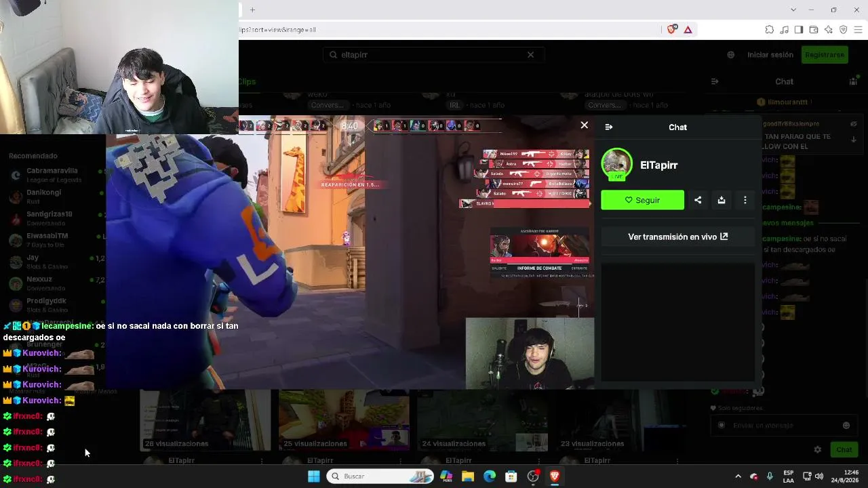Clear the 'eltapirr' search text
The width and height of the screenshot is (868, 488).
(530, 55)
